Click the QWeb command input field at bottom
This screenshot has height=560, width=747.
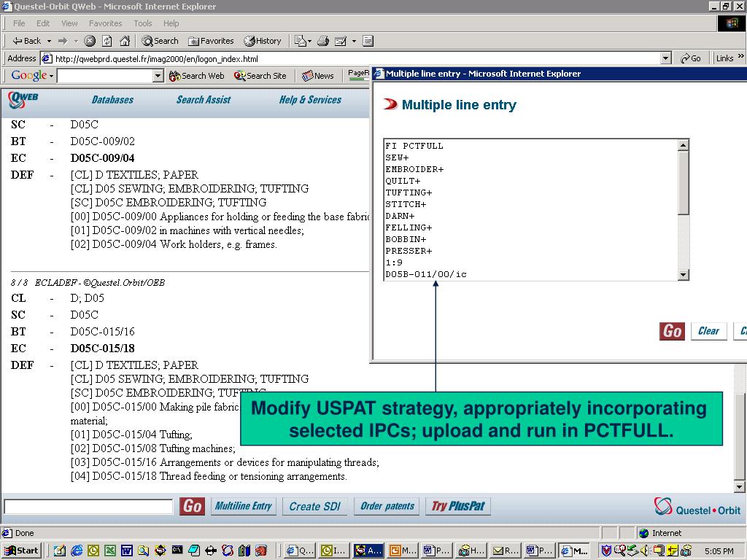(88, 506)
